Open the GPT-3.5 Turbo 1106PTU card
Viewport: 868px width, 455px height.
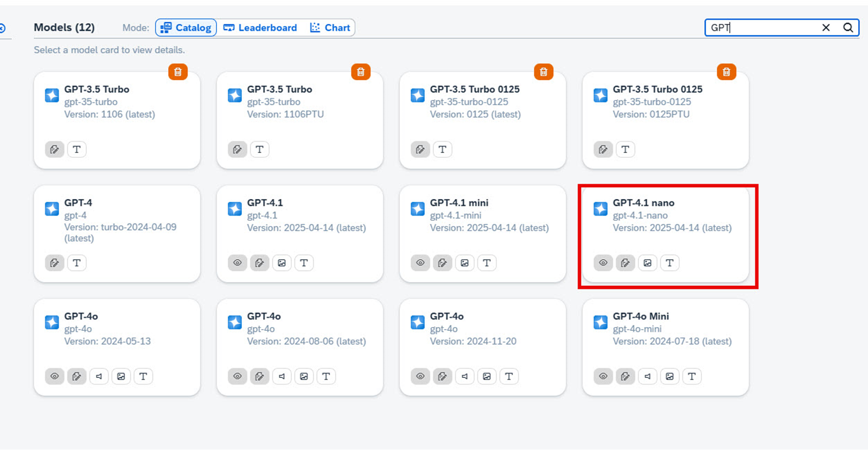pos(300,120)
